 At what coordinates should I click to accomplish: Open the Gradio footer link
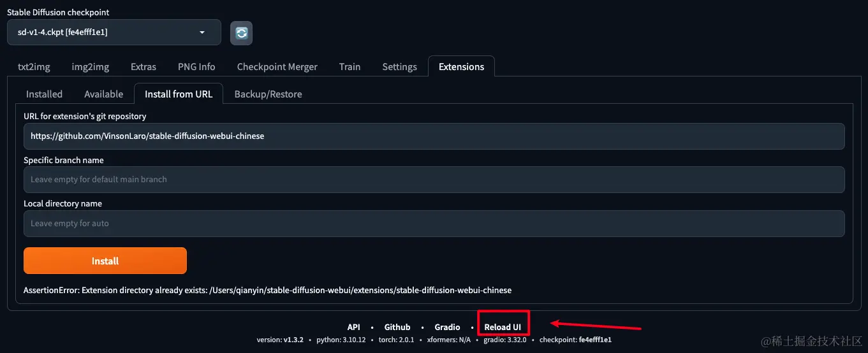tap(447, 327)
